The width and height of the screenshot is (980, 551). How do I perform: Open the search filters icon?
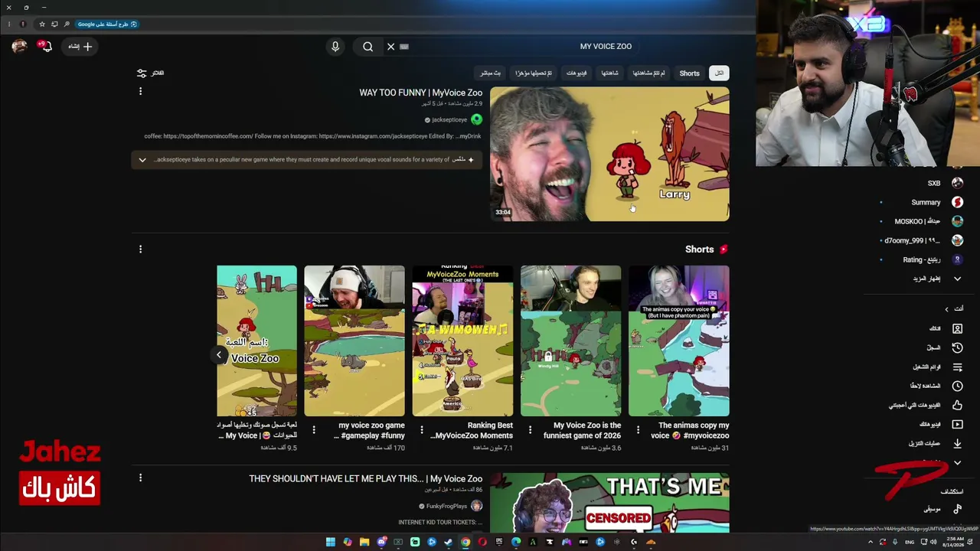pos(142,73)
